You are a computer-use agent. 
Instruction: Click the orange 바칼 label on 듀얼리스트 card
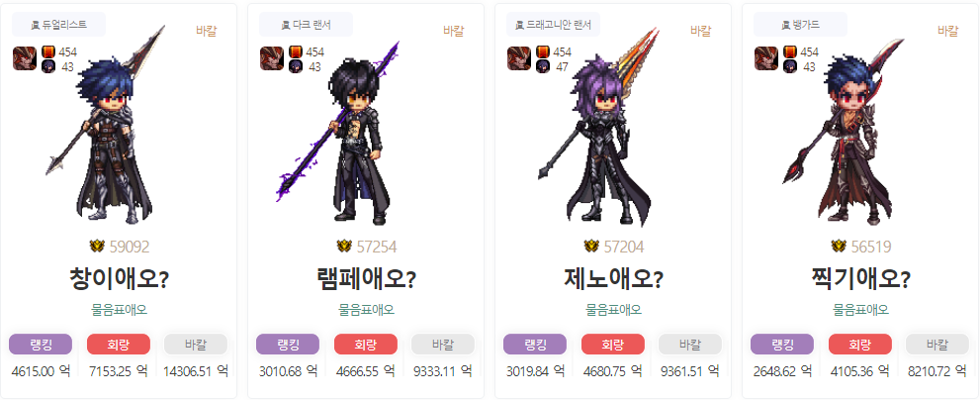207,31
